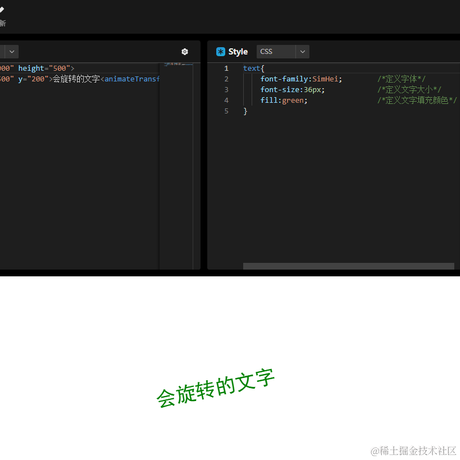Click the font-family:SimHei declaration
The image size is (460, 460).
[301, 79]
